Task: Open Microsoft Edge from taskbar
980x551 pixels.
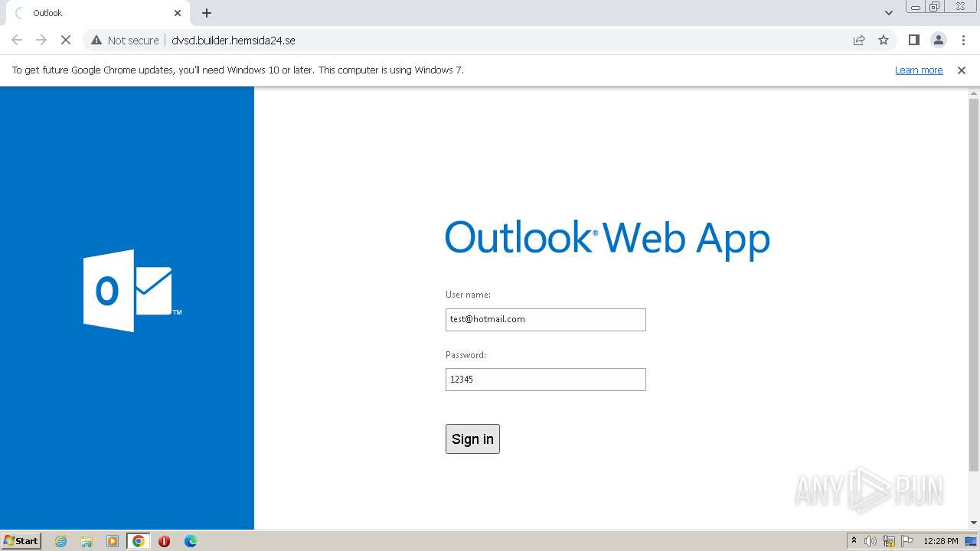Action: (x=190, y=541)
